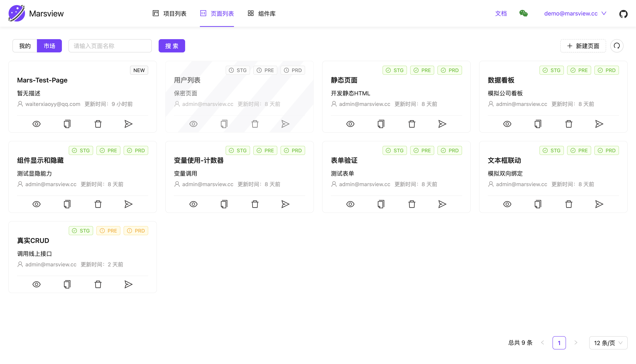Click the next page chevron in pagination
The image size is (636, 364).
pyautogui.click(x=576, y=342)
